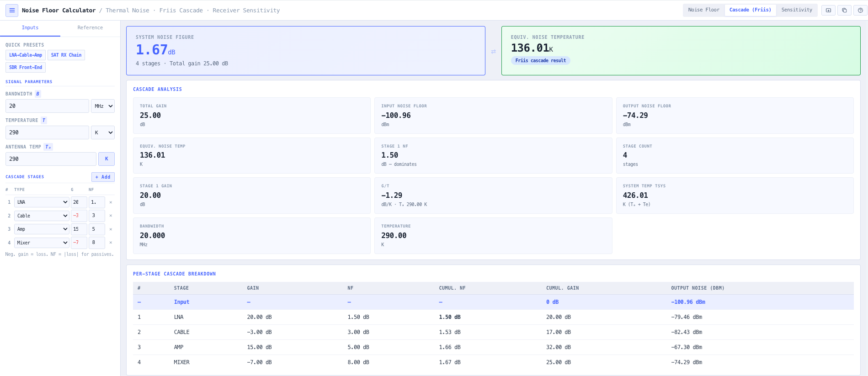Add a new cascade stage
The height and width of the screenshot is (376, 868).
coord(103,177)
